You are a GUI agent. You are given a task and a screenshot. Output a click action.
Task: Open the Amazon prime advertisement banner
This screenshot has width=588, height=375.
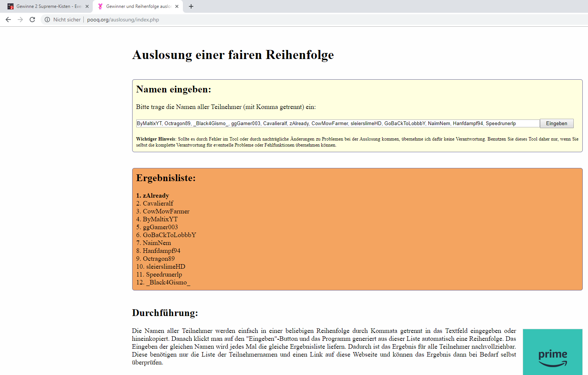553,352
